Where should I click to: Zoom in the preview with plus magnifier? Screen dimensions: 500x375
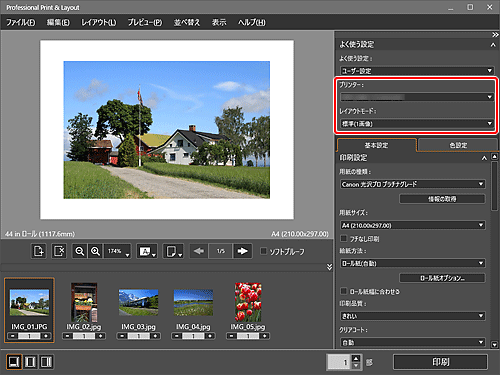[x=95, y=251]
